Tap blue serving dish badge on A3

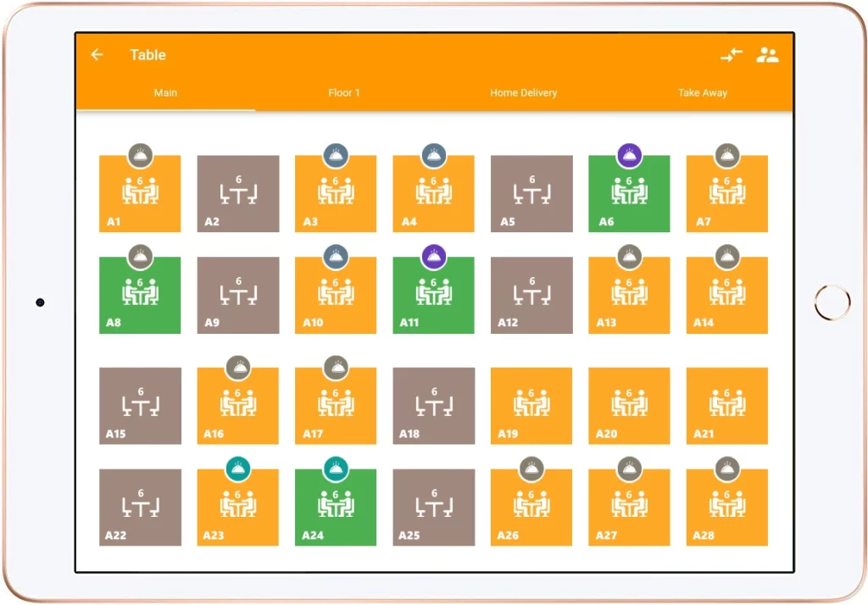336,156
